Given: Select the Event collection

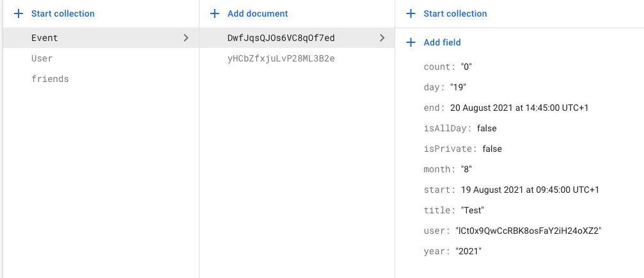Looking at the screenshot, I should [x=45, y=38].
